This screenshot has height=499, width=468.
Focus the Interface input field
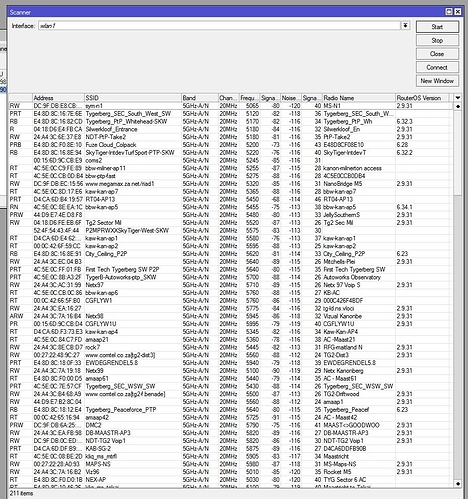point(219,26)
